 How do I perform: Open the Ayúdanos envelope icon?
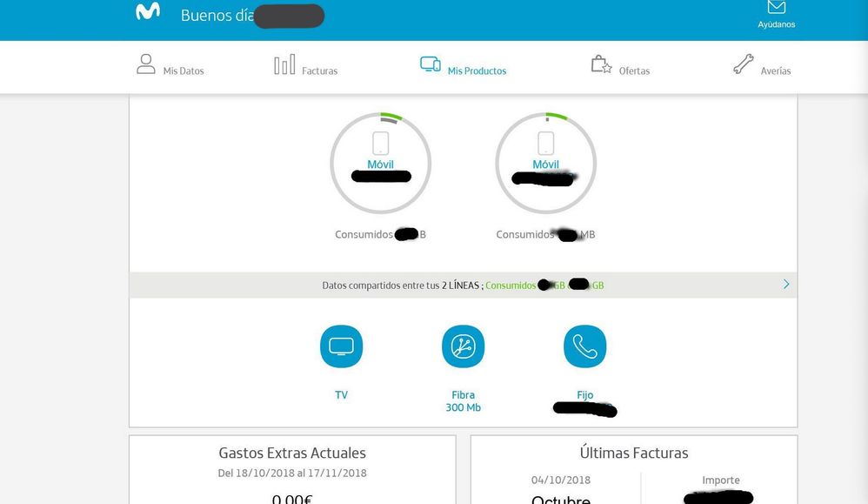776,8
